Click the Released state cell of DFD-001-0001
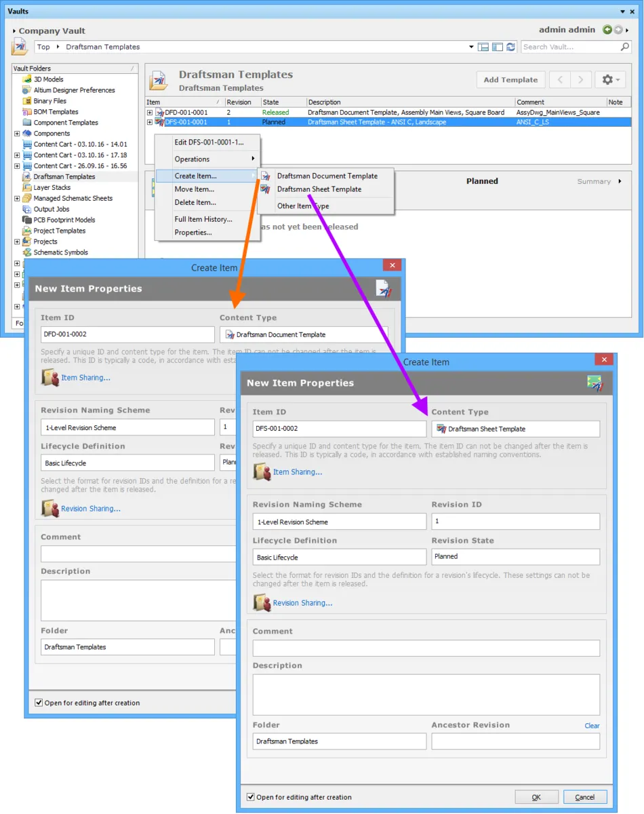Screen dimensions: 644x814 275,113
